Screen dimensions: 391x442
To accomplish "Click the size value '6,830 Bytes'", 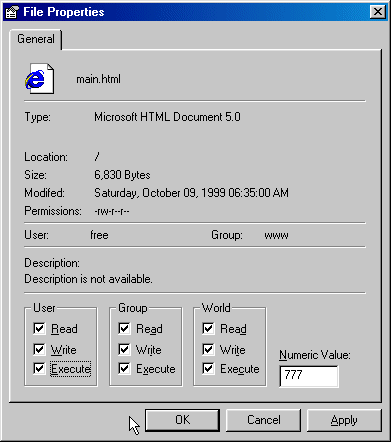I will coord(122,175).
